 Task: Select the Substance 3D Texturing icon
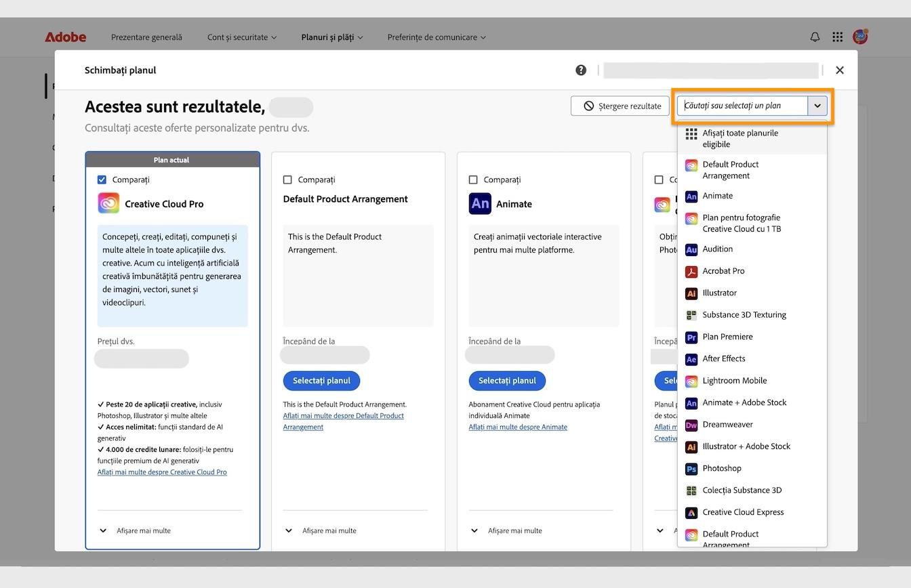tap(691, 315)
